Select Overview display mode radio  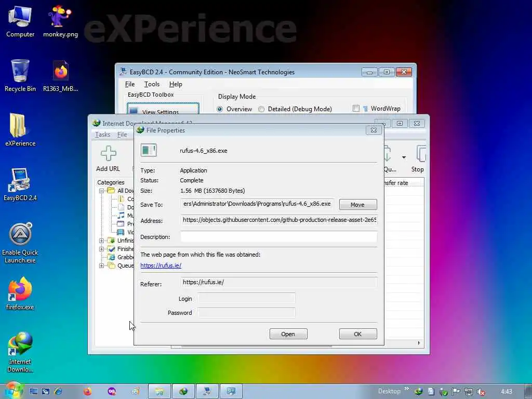coord(220,109)
